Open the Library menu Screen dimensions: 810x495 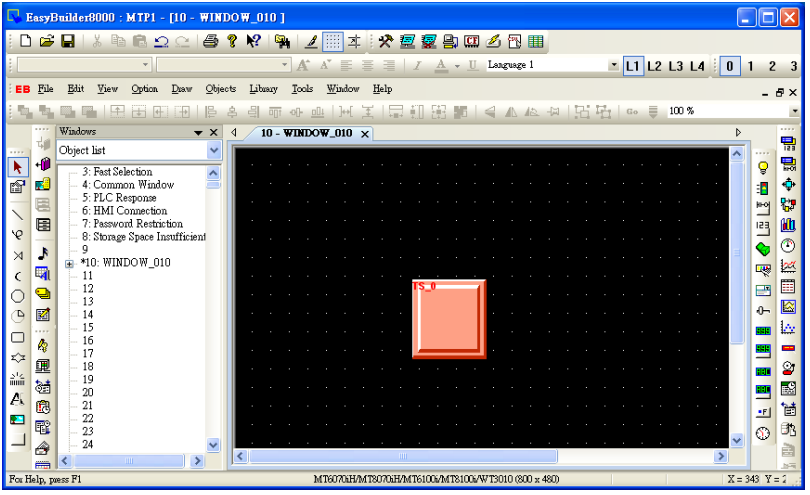tap(263, 89)
